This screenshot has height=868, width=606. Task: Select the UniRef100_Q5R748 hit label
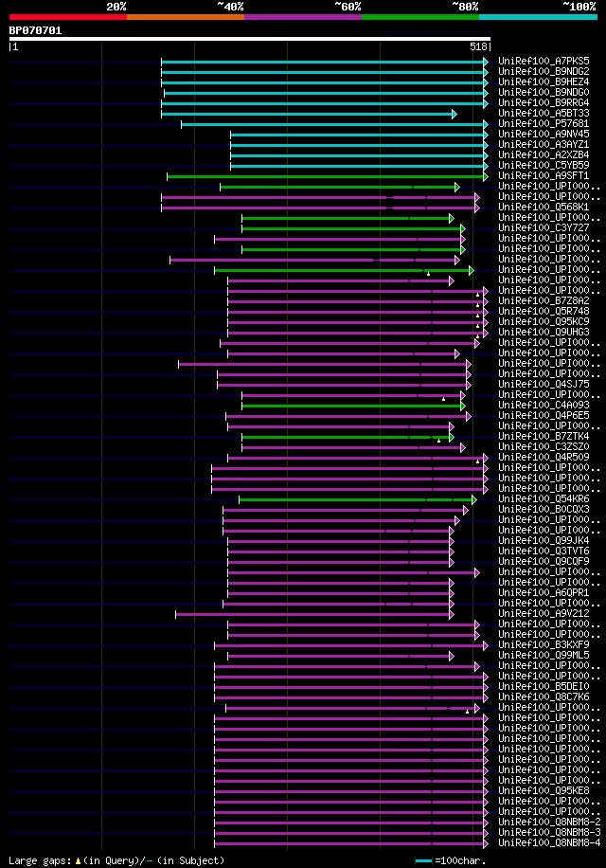[x=544, y=312]
